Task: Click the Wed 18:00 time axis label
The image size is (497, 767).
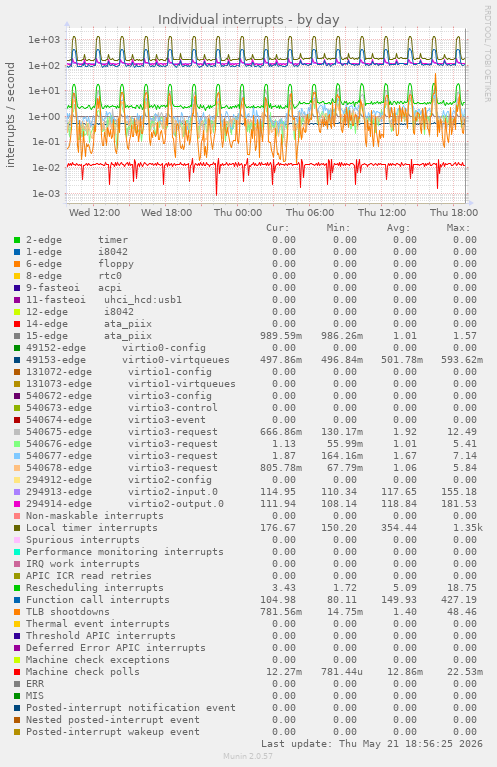Action: (x=166, y=213)
